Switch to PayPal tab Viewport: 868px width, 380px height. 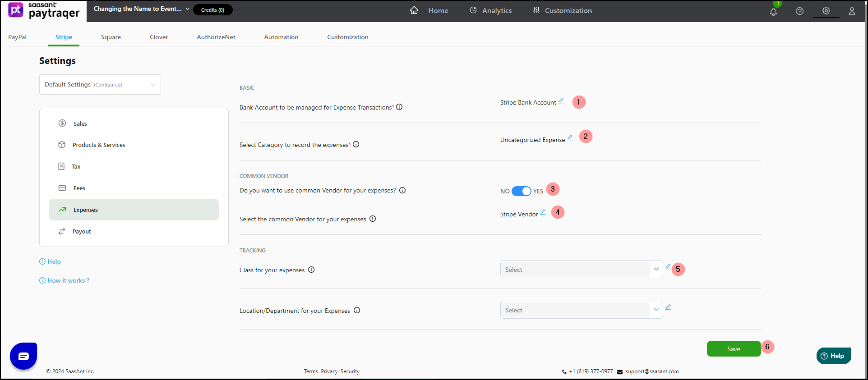coord(17,37)
